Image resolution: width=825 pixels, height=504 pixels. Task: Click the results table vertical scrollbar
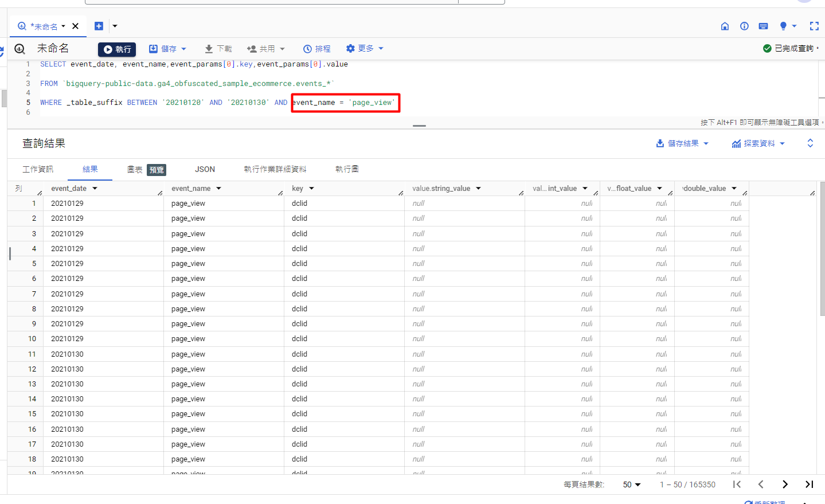(822, 249)
